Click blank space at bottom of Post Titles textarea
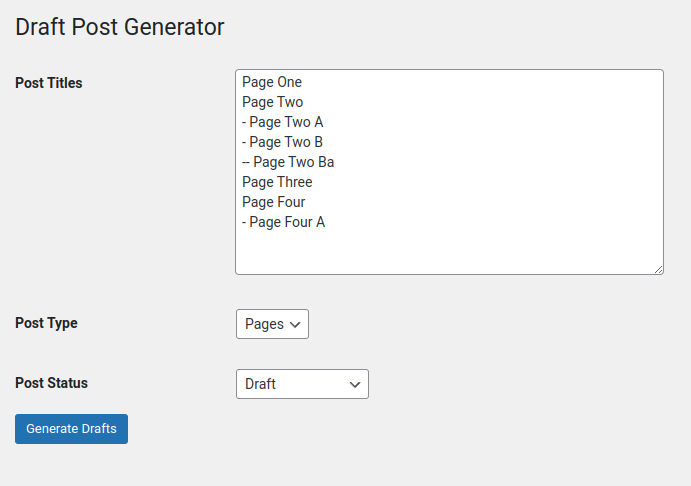Screen dimensions: 691x486 (x=449, y=252)
